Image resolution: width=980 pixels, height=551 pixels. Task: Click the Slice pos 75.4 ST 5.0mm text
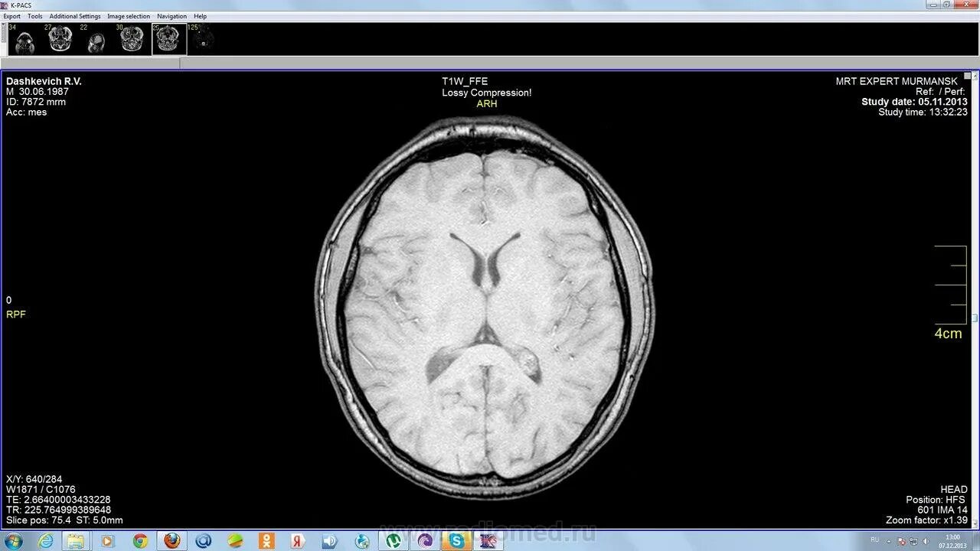click(x=64, y=520)
